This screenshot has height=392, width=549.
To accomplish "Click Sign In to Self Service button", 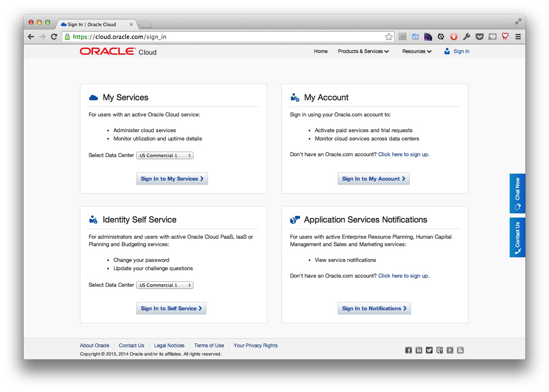I will (x=171, y=308).
